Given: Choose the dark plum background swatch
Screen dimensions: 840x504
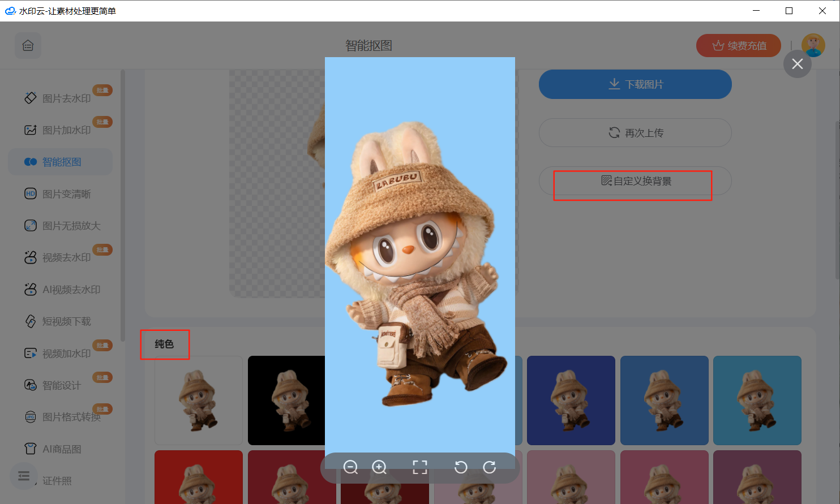Looking at the screenshot, I should tap(757, 477).
